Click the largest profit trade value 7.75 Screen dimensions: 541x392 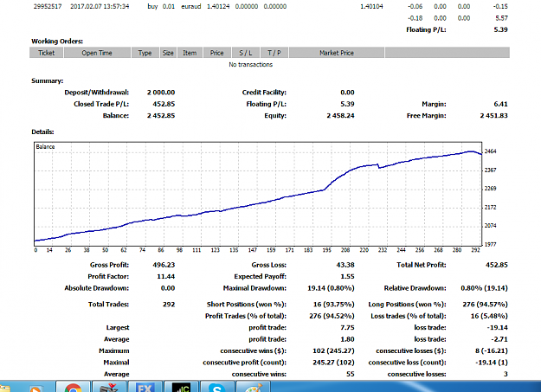point(347,327)
